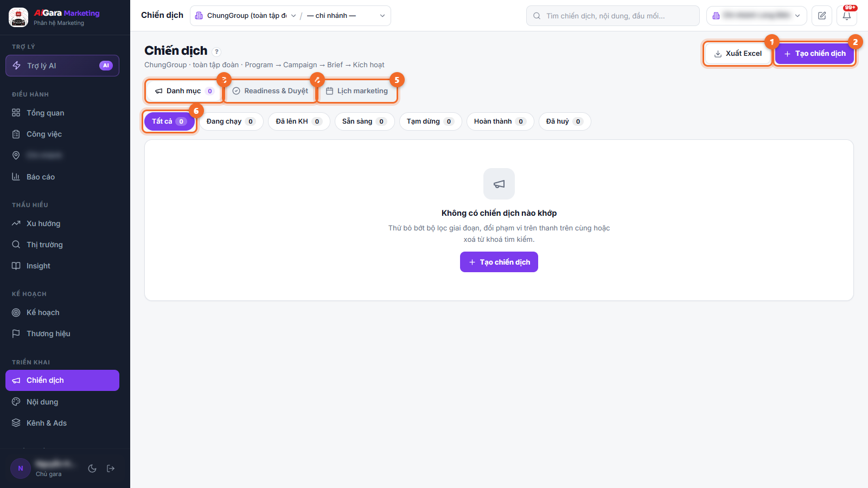Open the blurred company selector dropdown
The image size is (868, 488).
[x=757, y=16]
